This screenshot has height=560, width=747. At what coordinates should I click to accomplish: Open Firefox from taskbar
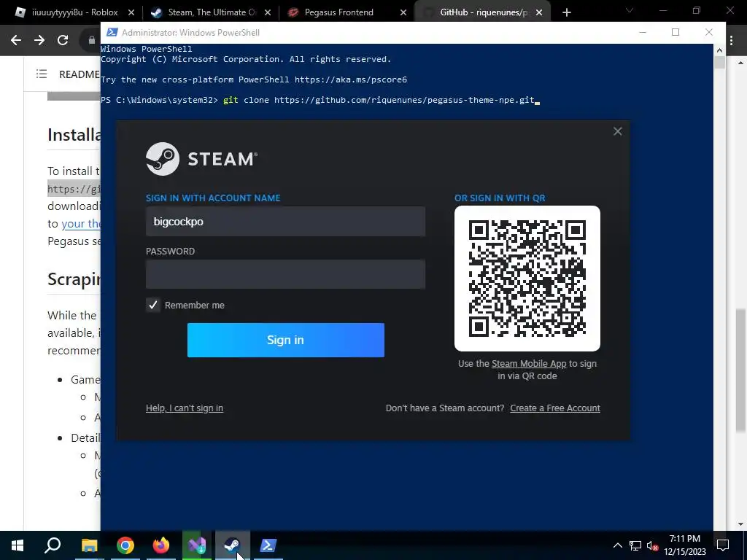click(161, 545)
